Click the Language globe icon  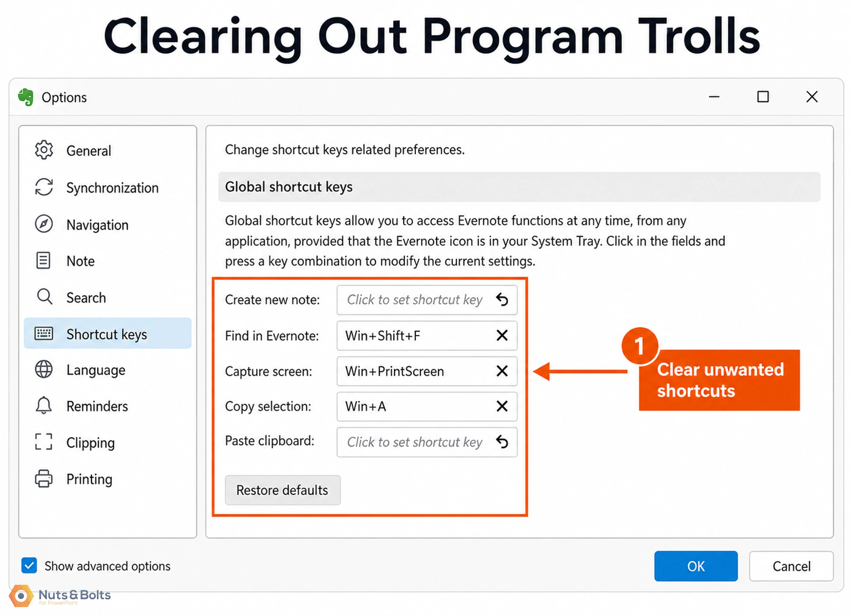pyautogui.click(x=44, y=370)
